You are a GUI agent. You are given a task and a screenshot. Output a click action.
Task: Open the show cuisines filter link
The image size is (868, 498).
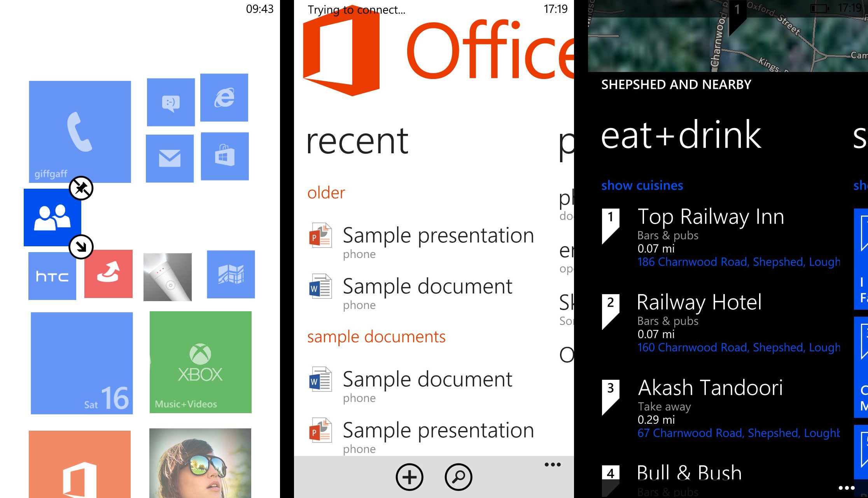pos(642,186)
